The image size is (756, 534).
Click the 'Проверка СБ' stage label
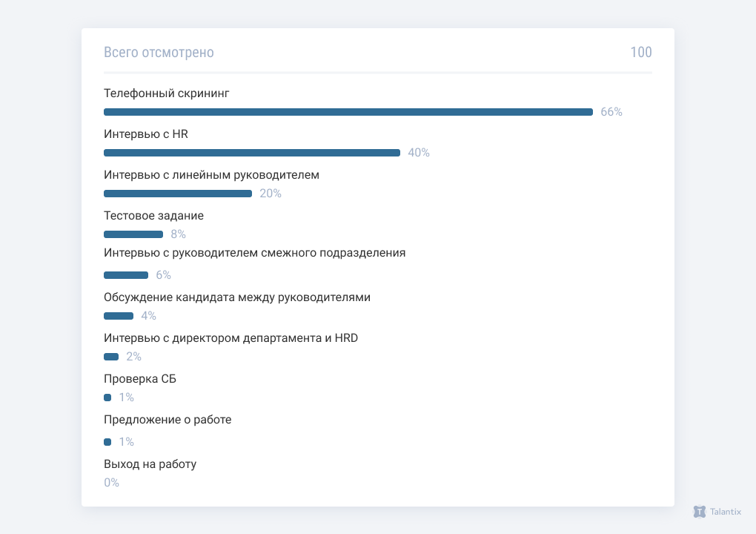140,379
